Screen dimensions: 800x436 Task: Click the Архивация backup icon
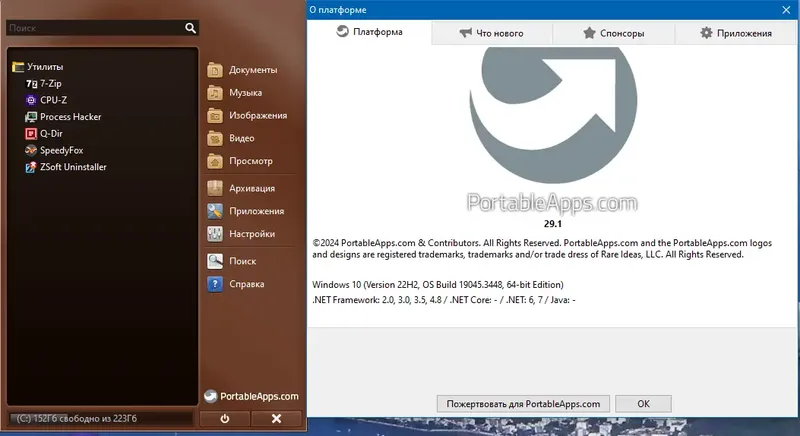click(215, 188)
